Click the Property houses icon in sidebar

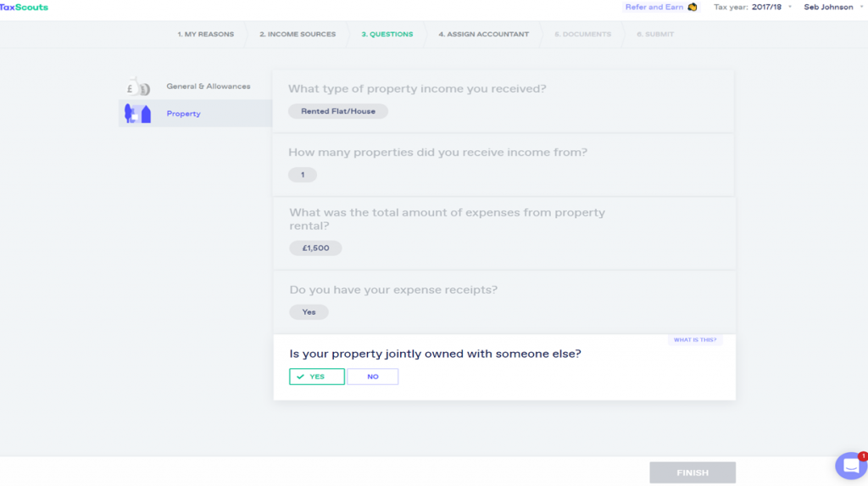tap(138, 114)
